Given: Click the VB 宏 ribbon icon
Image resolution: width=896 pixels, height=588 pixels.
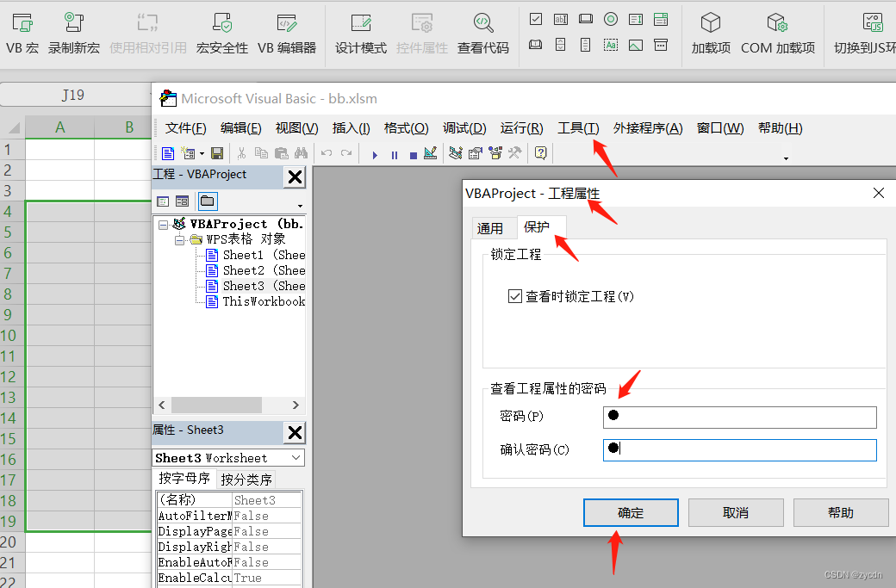Looking at the screenshot, I should pyautogui.click(x=22, y=34).
